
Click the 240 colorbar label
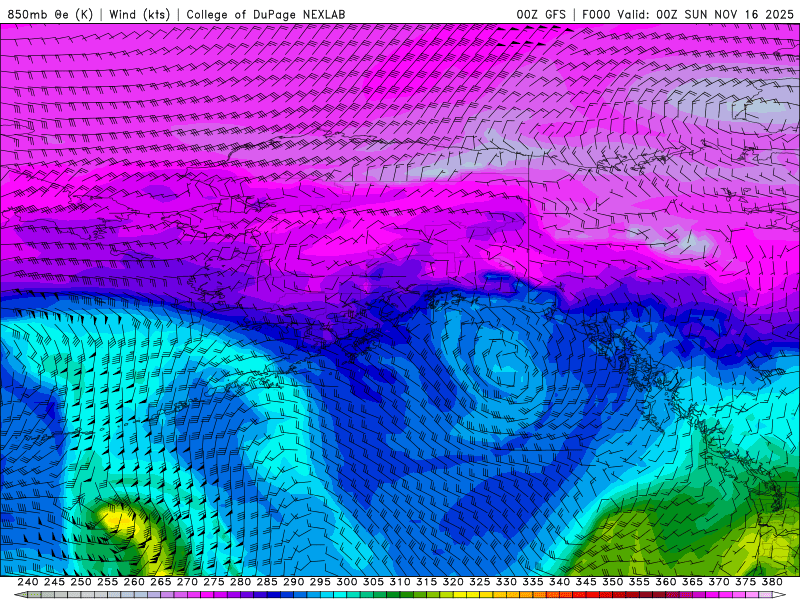[x=28, y=582]
